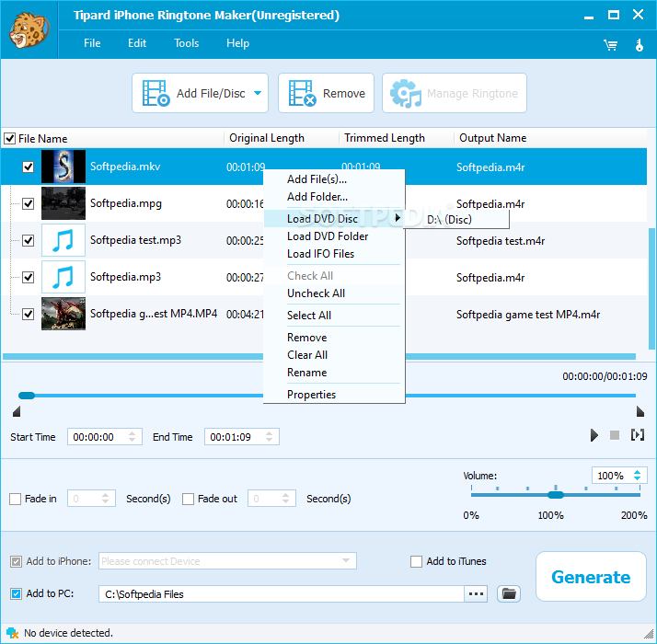Click the volume slider handle
The height and width of the screenshot is (644, 657).
click(x=556, y=495)
